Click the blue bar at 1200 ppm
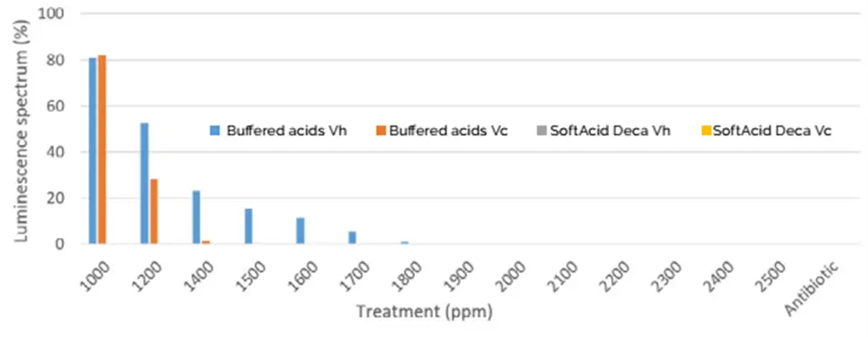This screenshot has height=337, width=868. pyautogui.click(x=144, y=183)
